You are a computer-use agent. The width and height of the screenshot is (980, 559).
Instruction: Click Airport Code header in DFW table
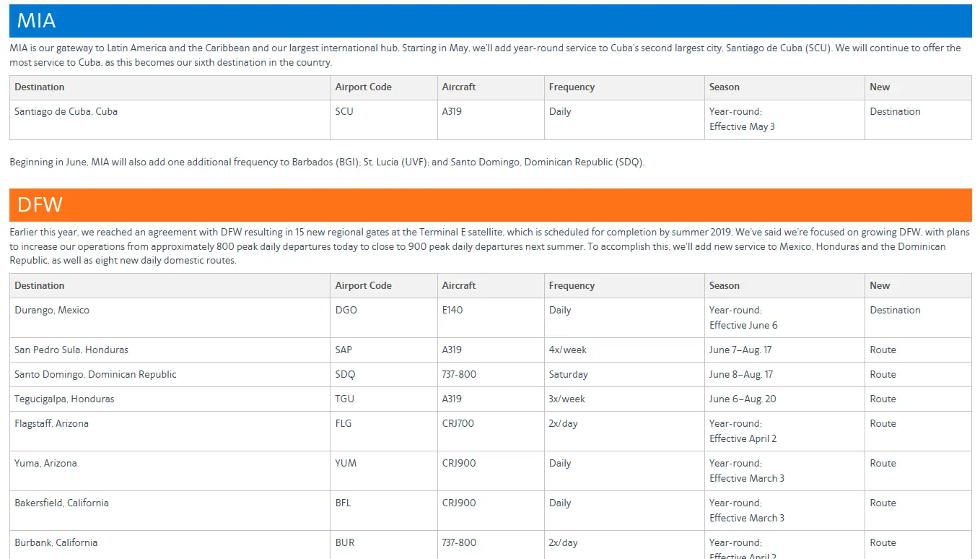pyautogui.click(x=363, y=286)
